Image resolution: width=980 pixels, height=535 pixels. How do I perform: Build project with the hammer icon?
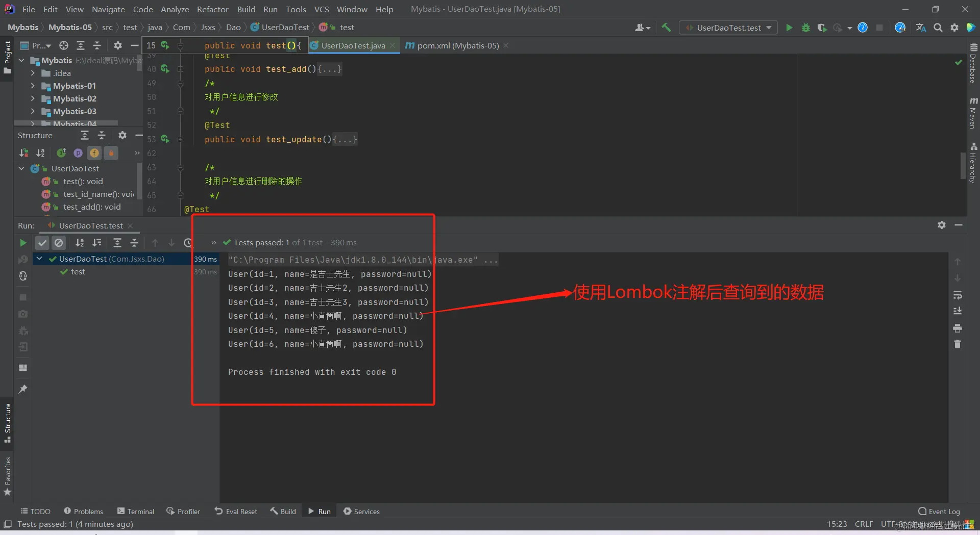click(x=666, y=28)
